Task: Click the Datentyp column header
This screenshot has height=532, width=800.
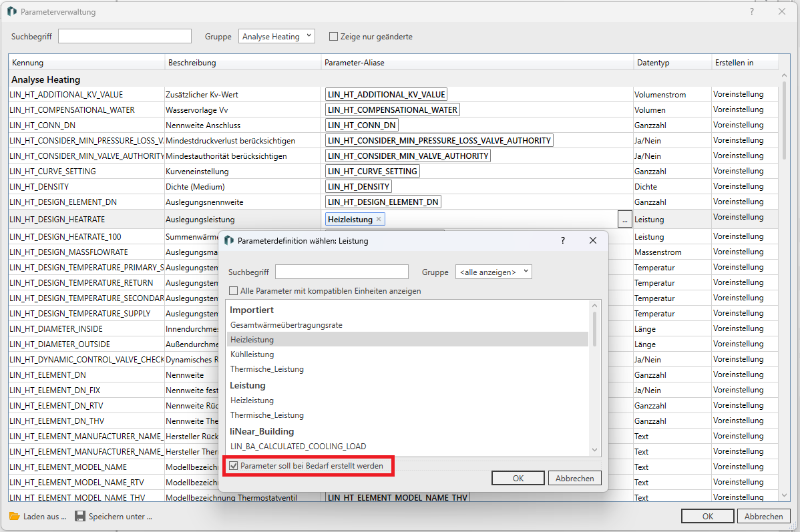Action: pyautogui.click(x=671, y=63)
